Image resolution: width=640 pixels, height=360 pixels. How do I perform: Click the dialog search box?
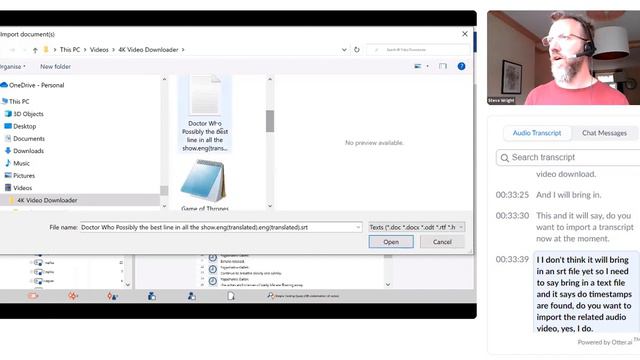[418, 49]
